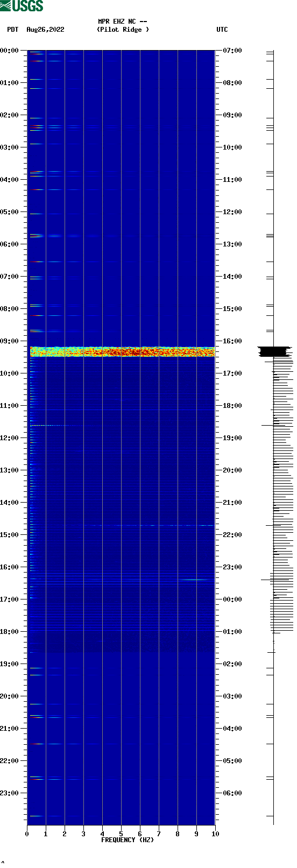Viewport: 297px width, 868px height.
Task: Click the large seismogram burst beside 16:00 UTC
Action: click(x=274, y=352)
